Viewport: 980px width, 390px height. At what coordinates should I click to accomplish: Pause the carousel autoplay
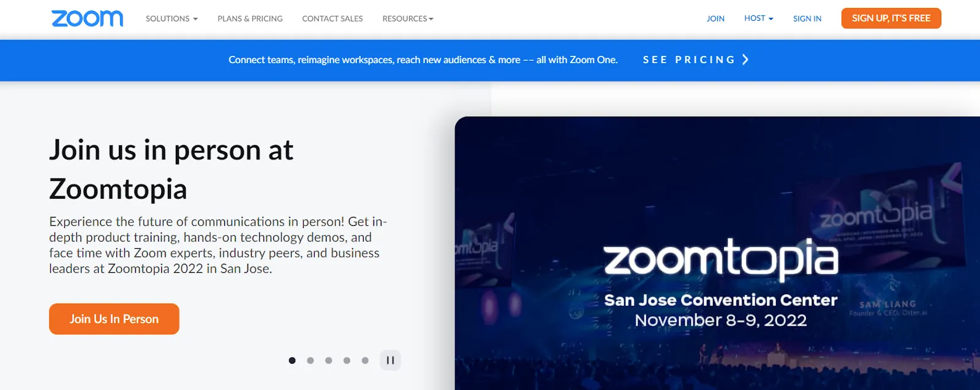tap(390, 361)
